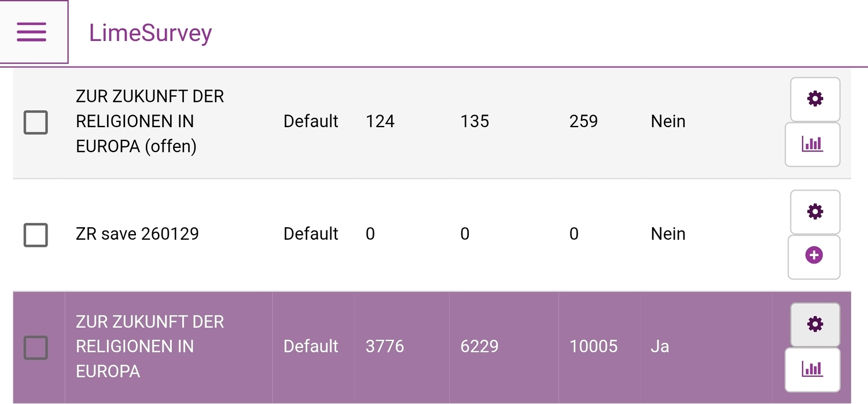This screenshot has height=404, width=868.
Task: Open survey titled 'ZUR ZUKUNFT DER RELIGIONEN IN EUROPA (offen)'
Action: click(x=149, y=121)
